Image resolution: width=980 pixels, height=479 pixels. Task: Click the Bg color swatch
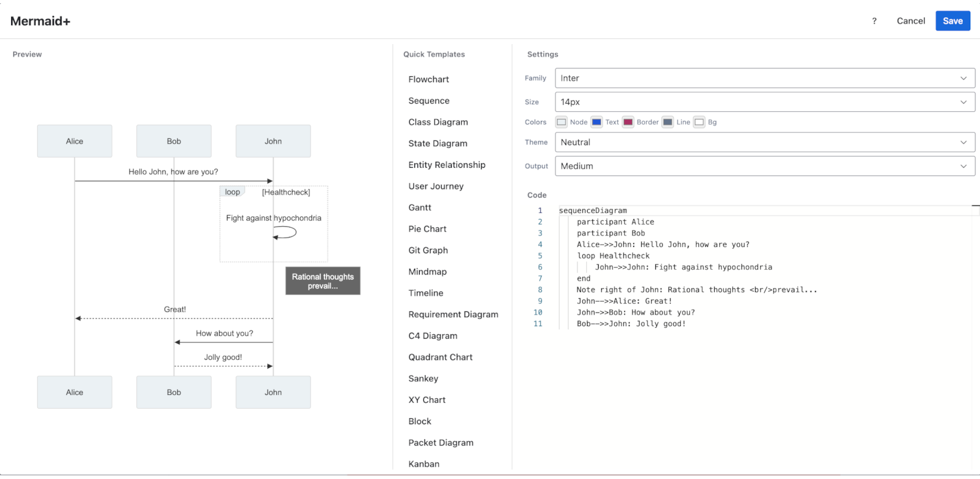tap(699, 122)
